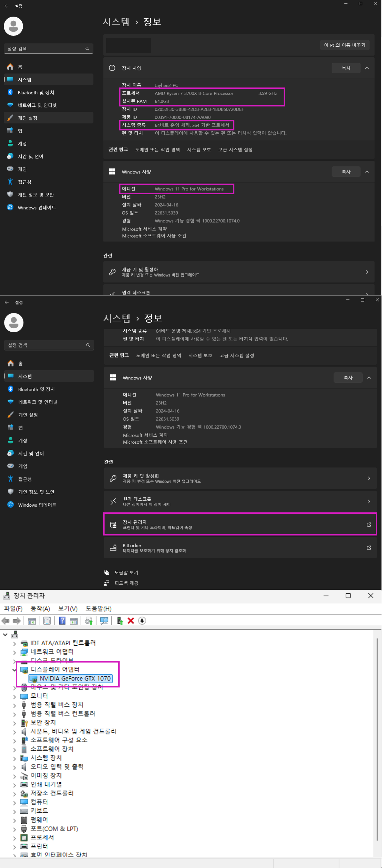Screen dimensions: 385x868
Task: Open Windows 업데이트 in Settings window showing BitLocker
Action: (49, 504)
